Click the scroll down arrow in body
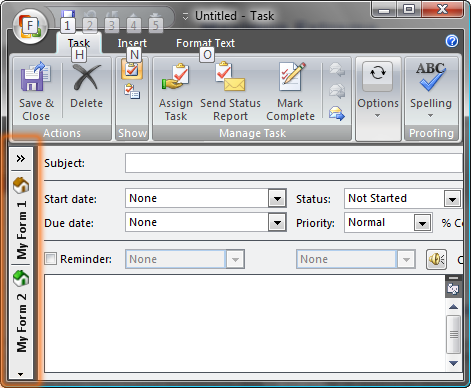Screen dimensions: 471x388 [453, 363]
